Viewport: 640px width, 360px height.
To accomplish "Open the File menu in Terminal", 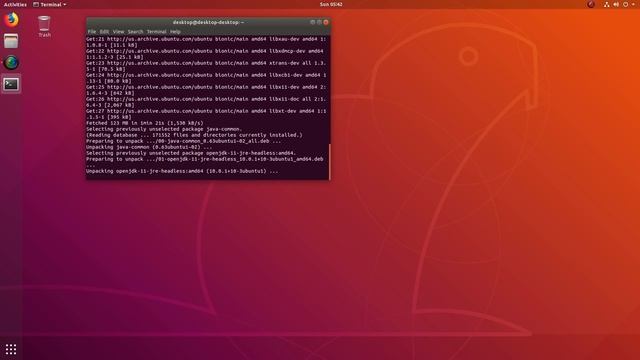I will tap(92, 31).
